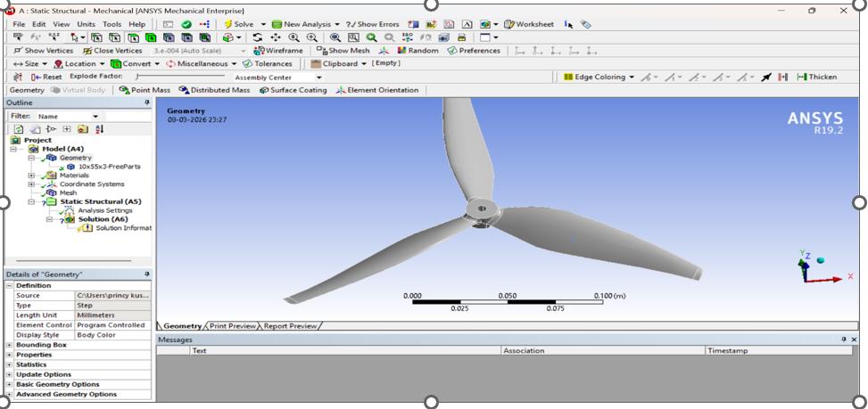This screenshot has width=868, height=409.
Task: Activate the Zoom tool magnifier
Action: (294, 37)
